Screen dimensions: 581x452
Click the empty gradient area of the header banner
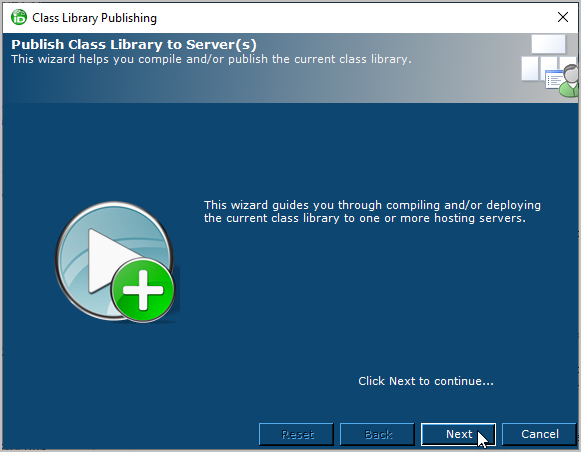pyautogui.click(x=259, y=85)
